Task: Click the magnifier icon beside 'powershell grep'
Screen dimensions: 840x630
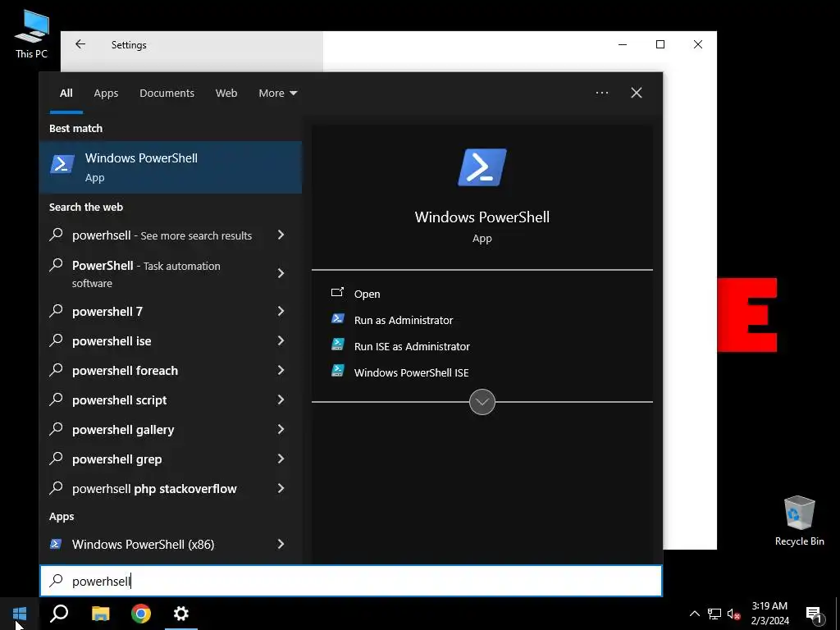Action: 56,458
